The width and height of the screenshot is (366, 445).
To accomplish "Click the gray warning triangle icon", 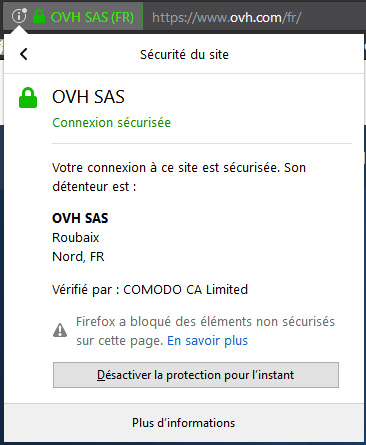I will click(x=60, y=330).
